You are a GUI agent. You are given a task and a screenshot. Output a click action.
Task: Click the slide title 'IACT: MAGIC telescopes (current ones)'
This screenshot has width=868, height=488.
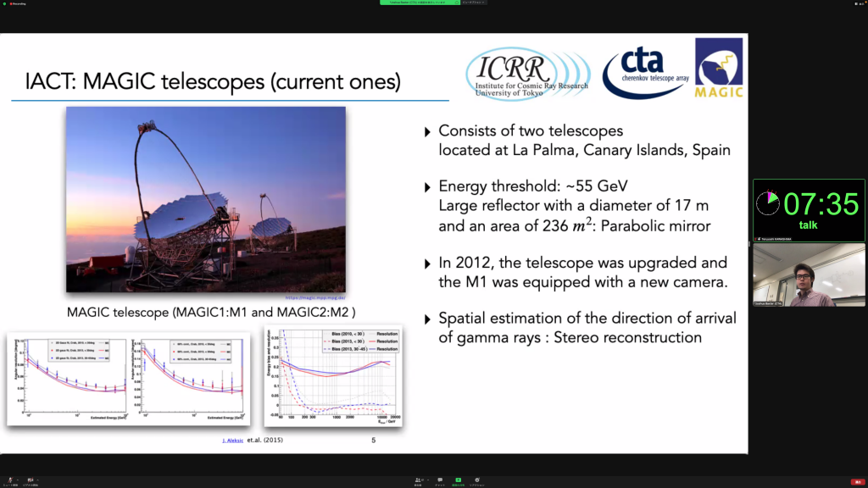point(213,82)
